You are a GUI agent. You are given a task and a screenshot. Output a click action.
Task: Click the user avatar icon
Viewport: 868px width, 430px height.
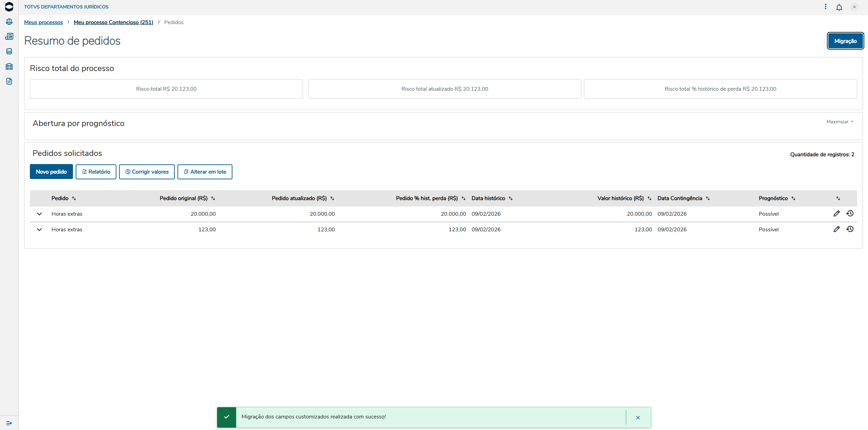pos(854,7)
